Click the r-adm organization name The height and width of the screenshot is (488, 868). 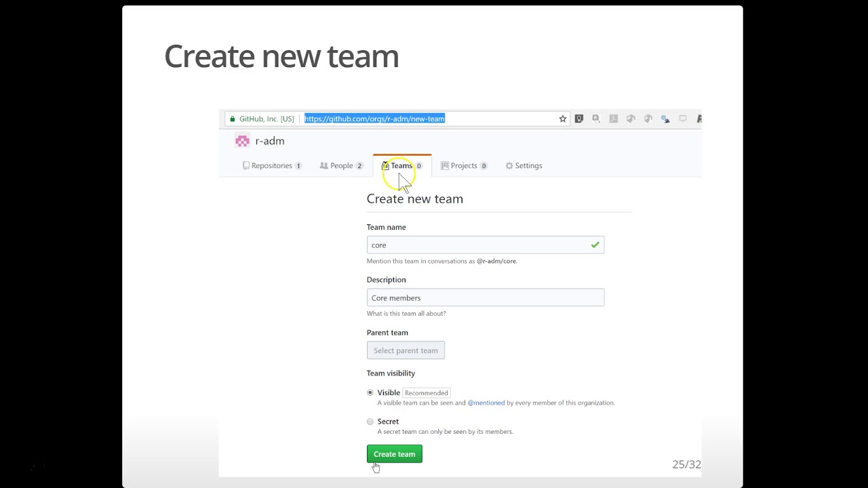pos(270,141)
